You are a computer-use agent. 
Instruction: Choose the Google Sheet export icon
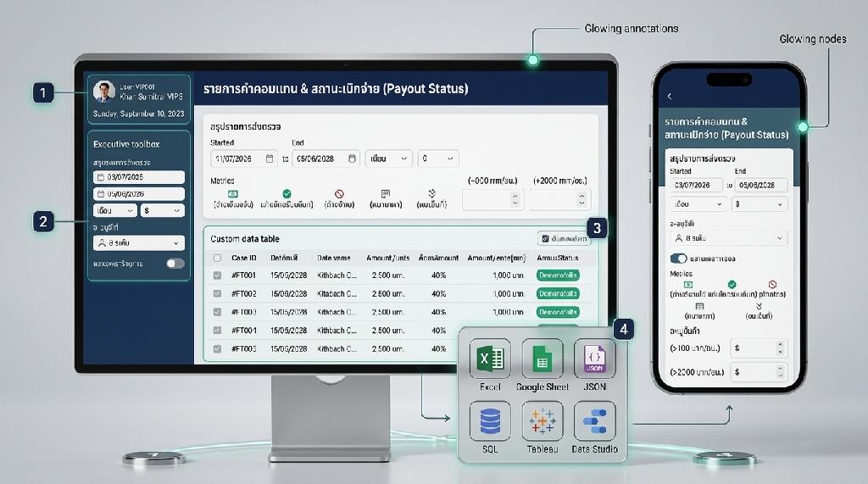pyautogui.click(x=542, y=359)
